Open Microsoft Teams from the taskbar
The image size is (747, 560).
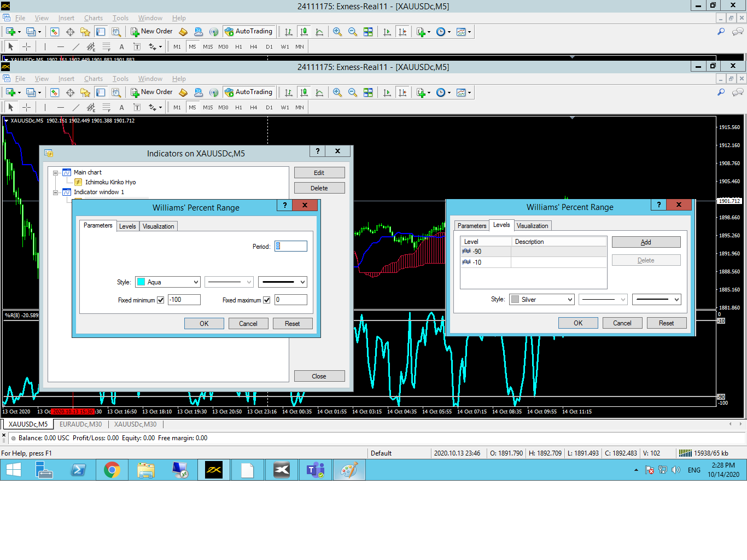(x=316, y=470)
